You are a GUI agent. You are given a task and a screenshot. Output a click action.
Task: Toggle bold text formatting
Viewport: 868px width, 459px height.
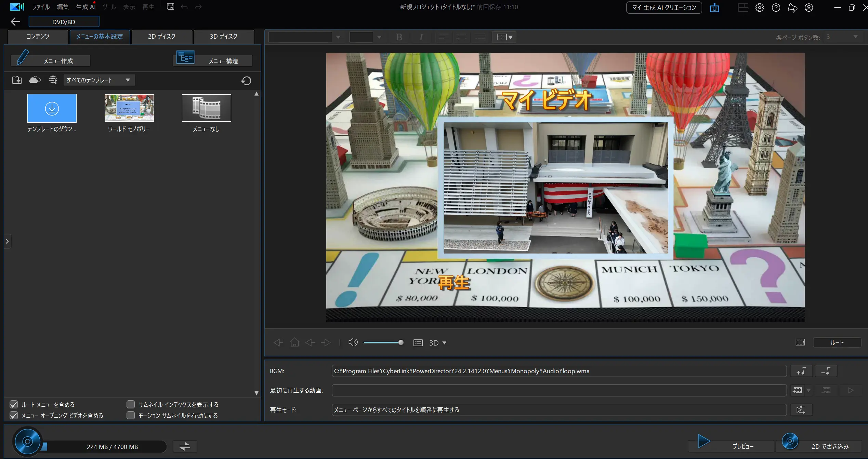coord(399,37)
